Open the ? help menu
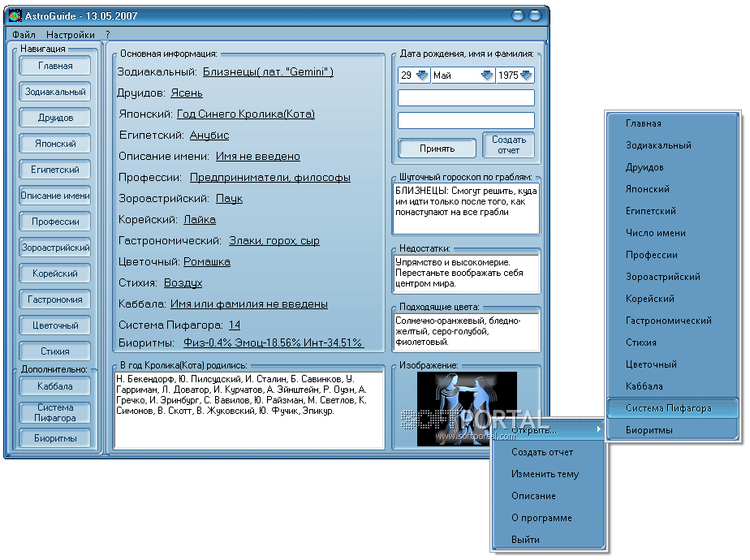750x560 pixels. click(x=108, y=34)
